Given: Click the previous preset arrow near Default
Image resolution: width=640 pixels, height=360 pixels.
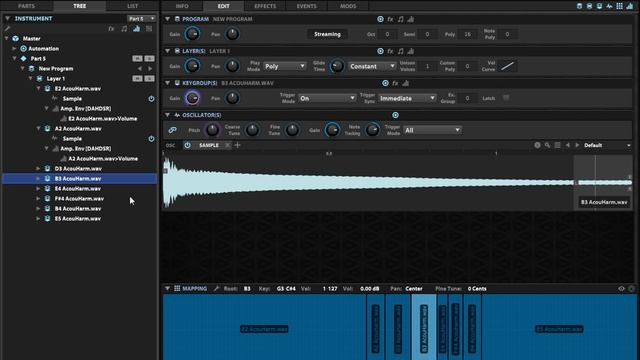Looking at the screenshot, I should 567,145.
